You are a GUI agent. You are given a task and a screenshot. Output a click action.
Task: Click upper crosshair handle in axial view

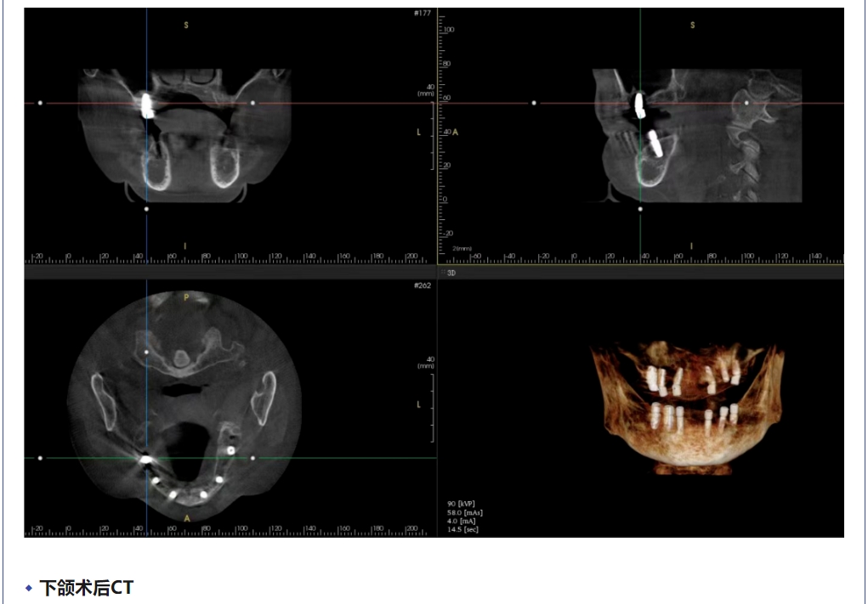[x=146, y=350]
